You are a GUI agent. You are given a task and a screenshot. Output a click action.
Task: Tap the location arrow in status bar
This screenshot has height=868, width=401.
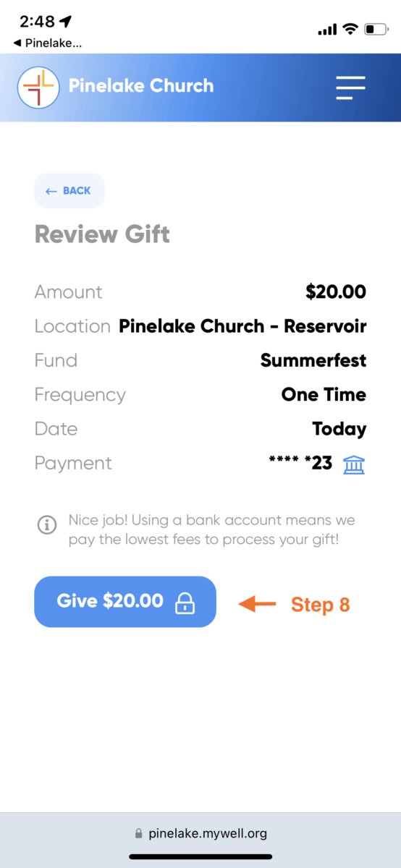click(x=66, y=22)
